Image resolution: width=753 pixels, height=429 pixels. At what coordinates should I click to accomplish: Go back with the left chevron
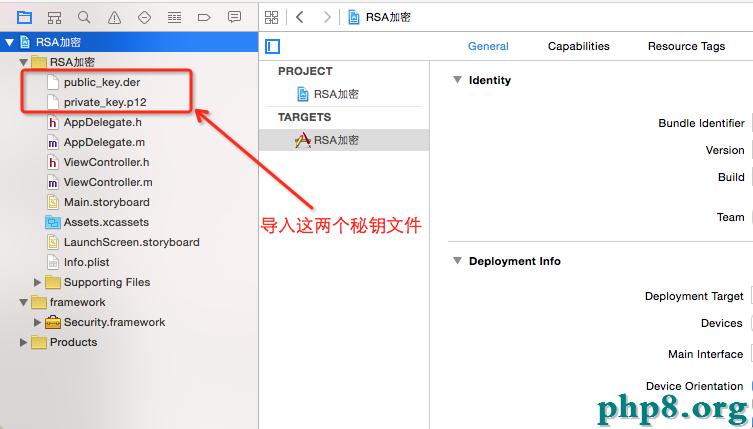300,17
